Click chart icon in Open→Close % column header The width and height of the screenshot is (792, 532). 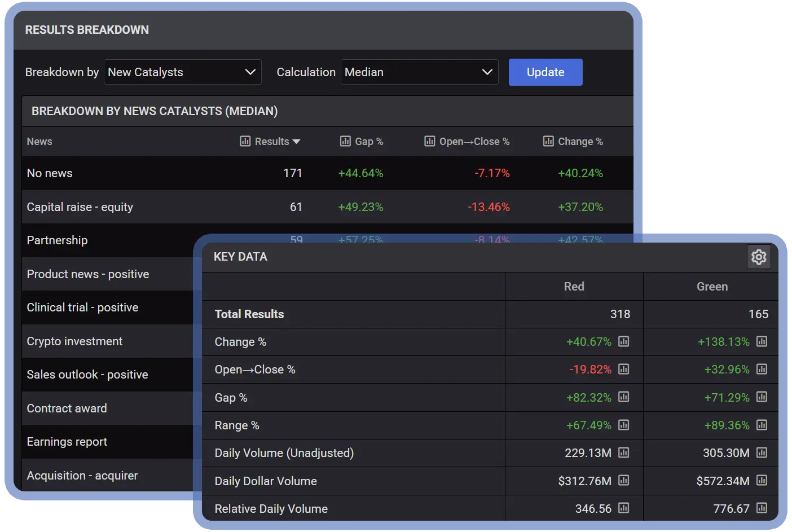click(429, 141)
